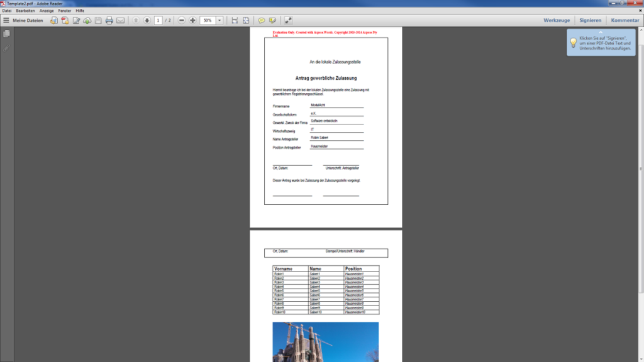644x362 pixels.
Task: Close the document with small x
Action: [640, 11]
